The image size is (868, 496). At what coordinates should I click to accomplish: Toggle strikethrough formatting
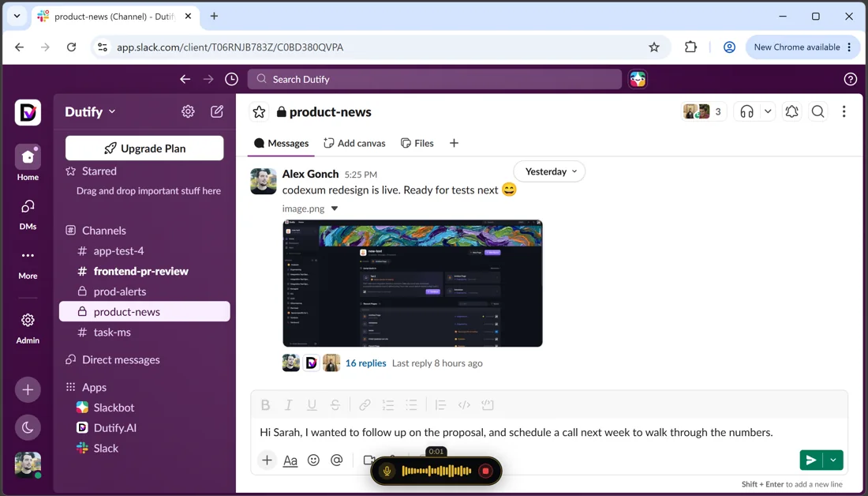(335, 405)
